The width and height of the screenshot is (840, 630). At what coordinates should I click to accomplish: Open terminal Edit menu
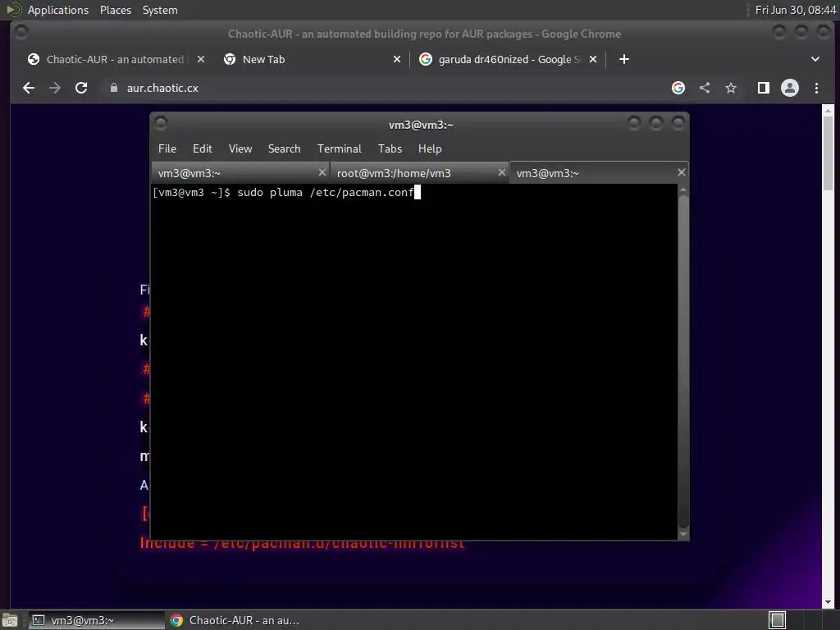coord(203,149)
